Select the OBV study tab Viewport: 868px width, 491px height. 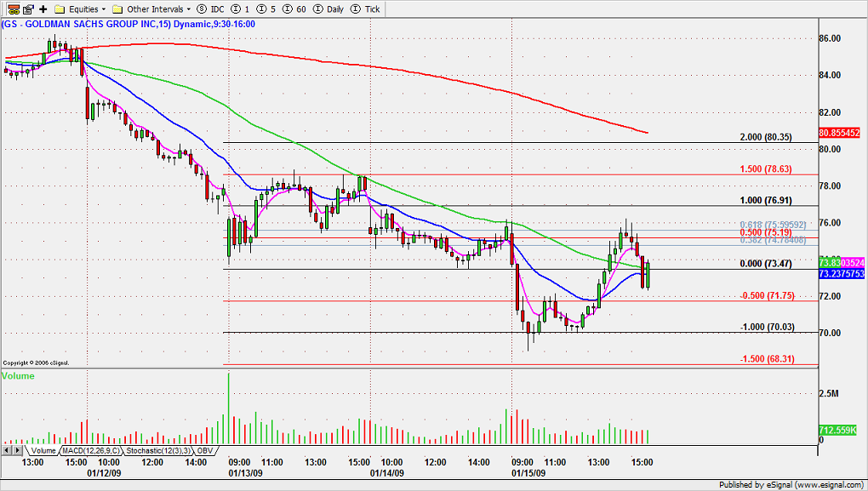[x=205, y=451]
